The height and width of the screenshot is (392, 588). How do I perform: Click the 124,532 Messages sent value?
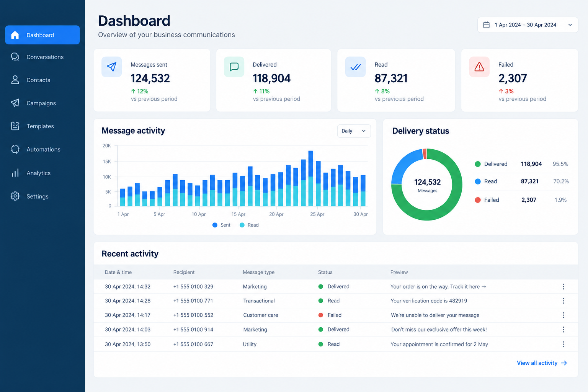pyautogui.click(x=150, y=78)
